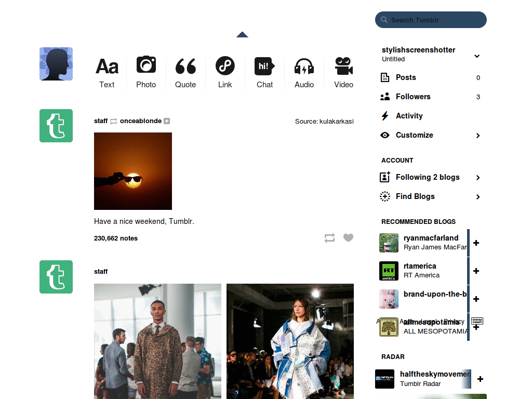Open the Activity menu item

(431, 116)
